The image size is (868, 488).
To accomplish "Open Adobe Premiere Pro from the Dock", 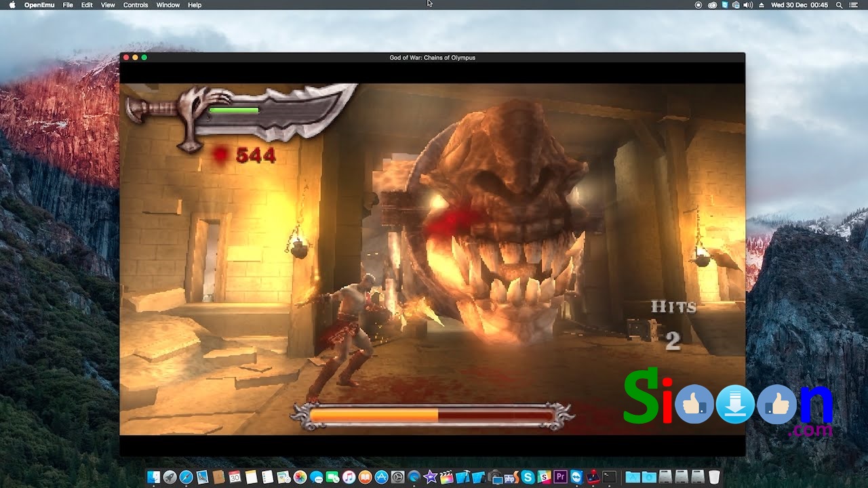I will 560,478.
